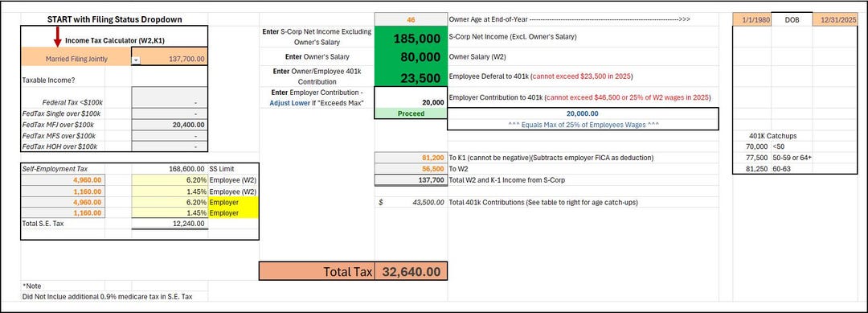Select the 1,160.00 amount in 1.45% Employee row
The width and height of the screenshot is (868, 313).
(63, 191)
